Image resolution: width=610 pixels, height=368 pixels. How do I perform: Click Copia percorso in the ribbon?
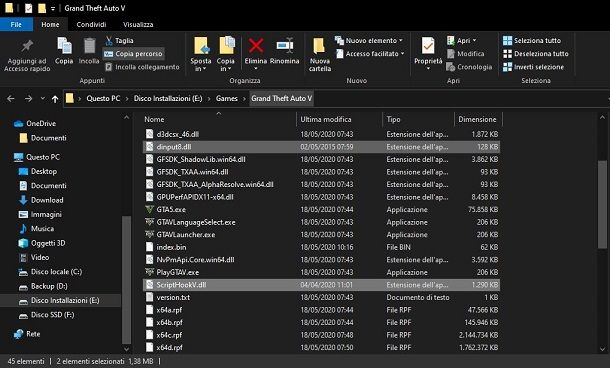click(133, 54)
